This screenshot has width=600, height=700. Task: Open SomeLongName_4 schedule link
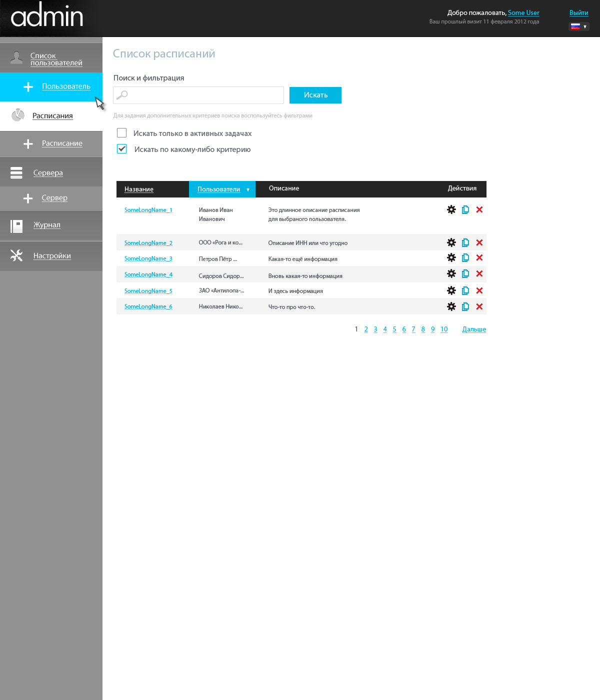[x=148, y=274]
